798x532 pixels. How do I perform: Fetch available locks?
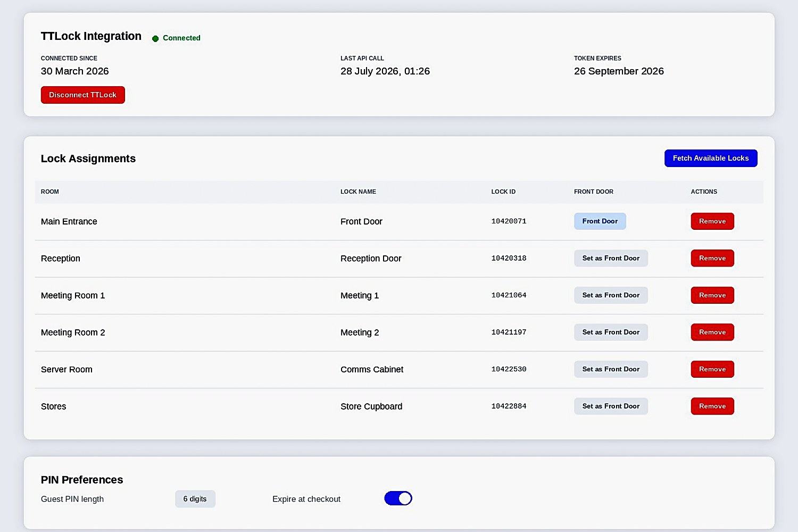[x=711, y=158]
